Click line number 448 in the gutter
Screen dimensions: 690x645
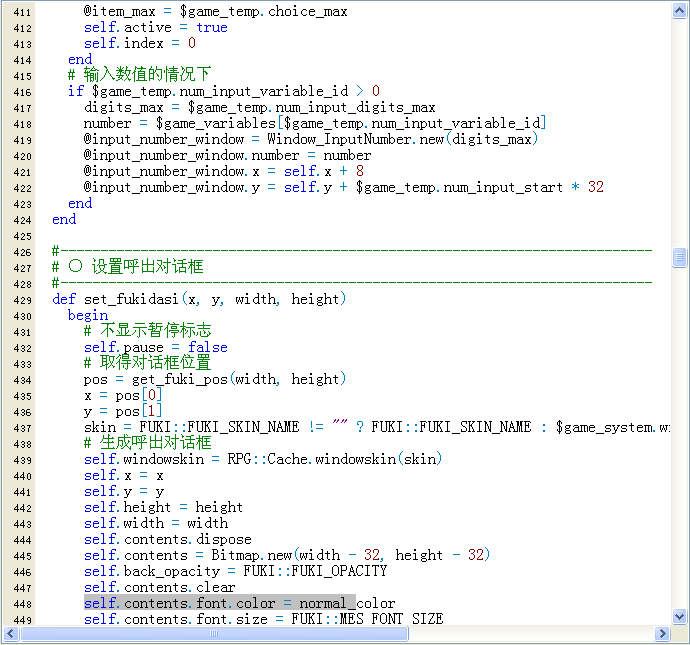(x=22, y=605)
